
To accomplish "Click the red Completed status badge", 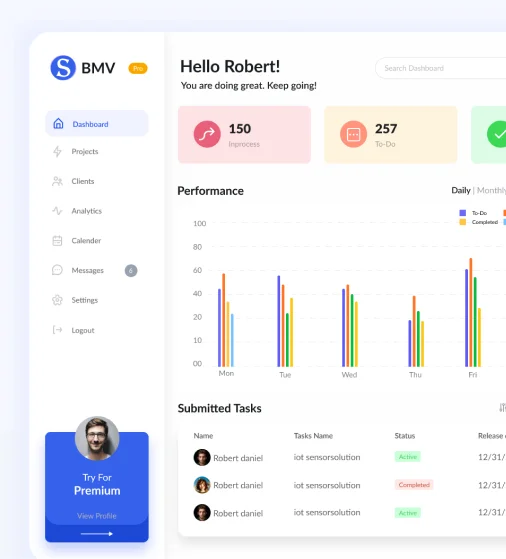I will coord(414,485).
